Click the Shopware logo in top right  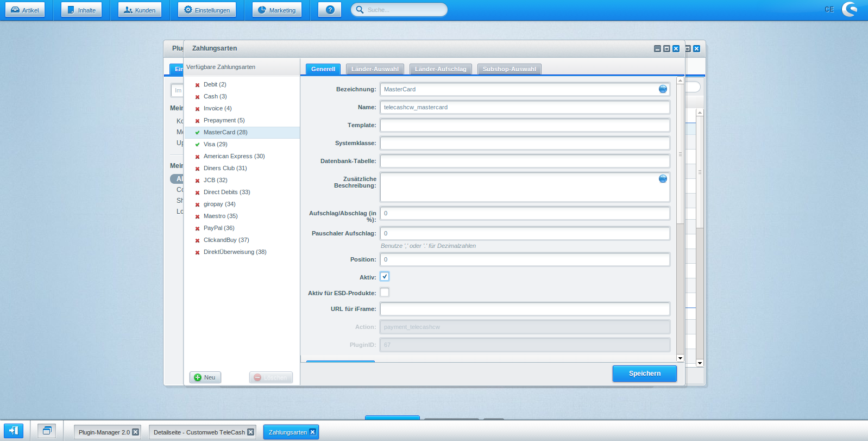click(x=850, y=9)
